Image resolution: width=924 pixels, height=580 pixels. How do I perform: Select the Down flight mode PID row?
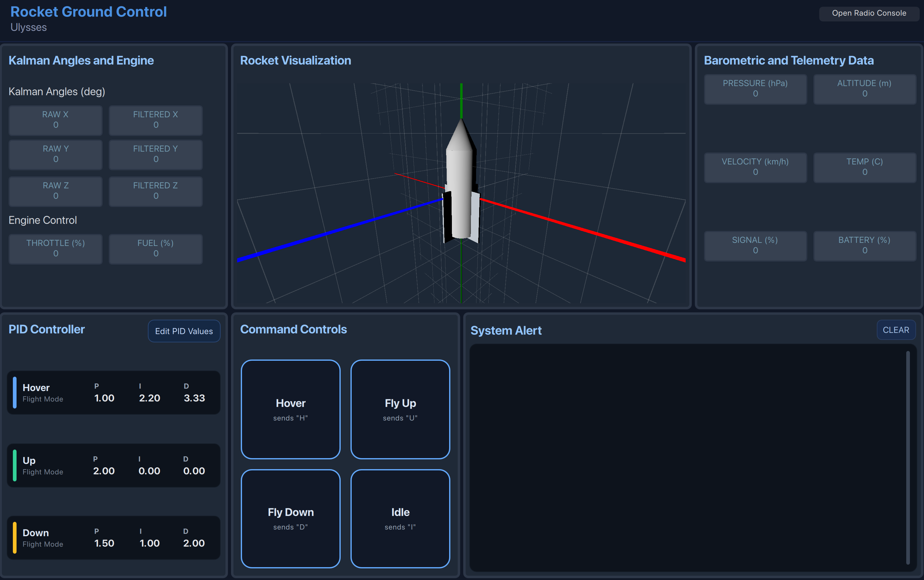(113, 537)
